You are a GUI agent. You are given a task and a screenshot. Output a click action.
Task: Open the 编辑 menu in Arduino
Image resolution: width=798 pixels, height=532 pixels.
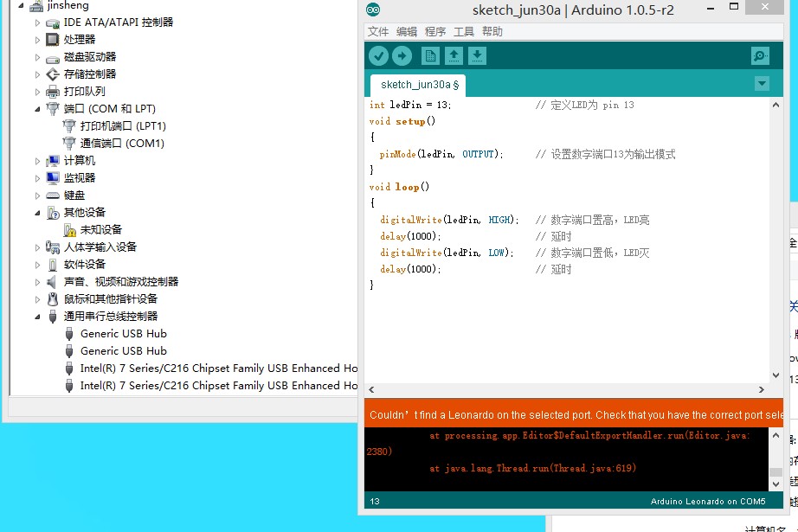tap(407, 31)
